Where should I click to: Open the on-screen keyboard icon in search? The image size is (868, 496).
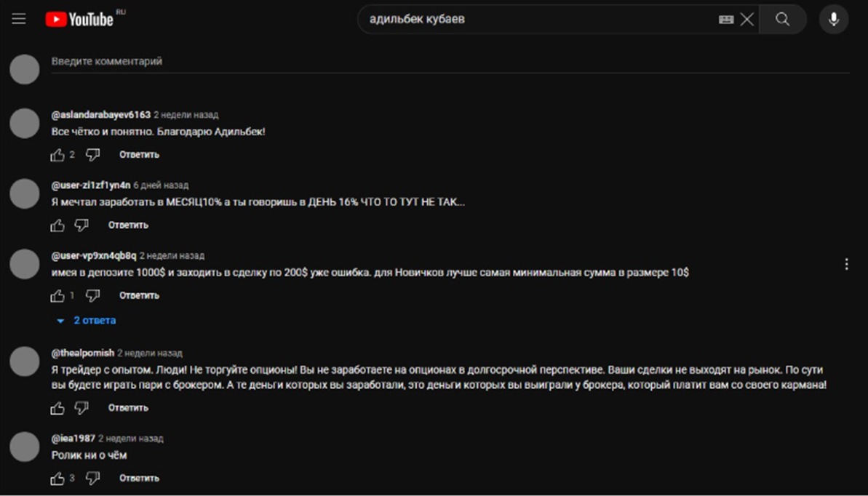pyautogui.click(x=725, y=20)
